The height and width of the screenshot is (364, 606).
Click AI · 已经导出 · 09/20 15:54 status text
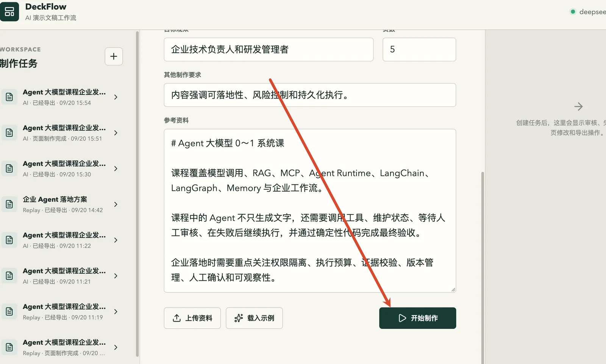click(x=57, y=103)
